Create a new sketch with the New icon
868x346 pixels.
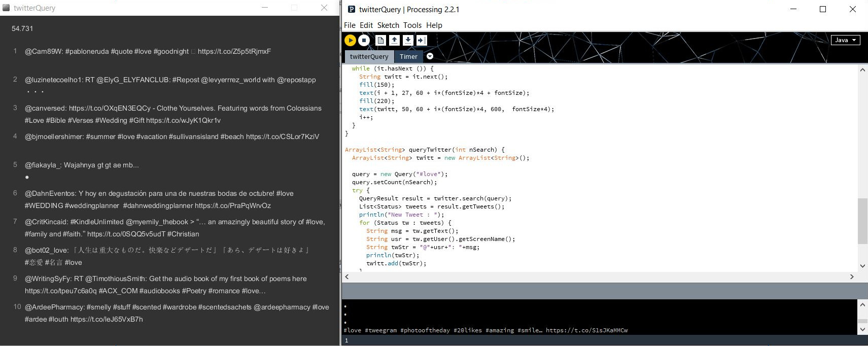click(380, 40)
